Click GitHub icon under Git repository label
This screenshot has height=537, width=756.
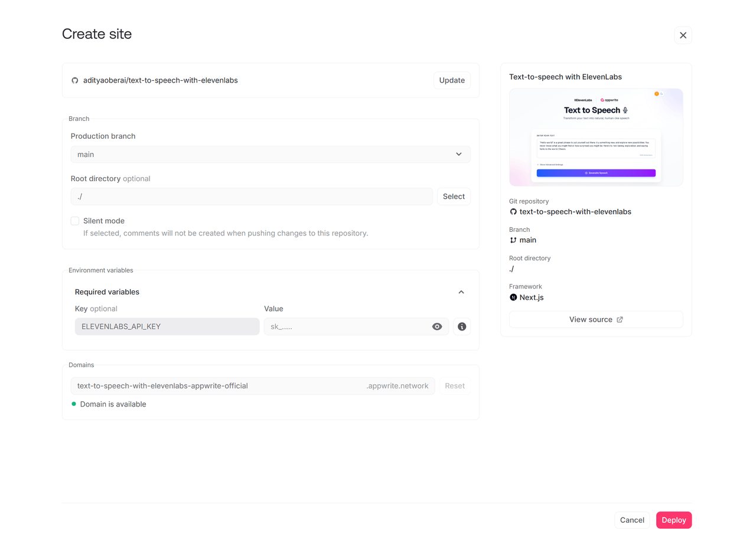click(513, 212)
